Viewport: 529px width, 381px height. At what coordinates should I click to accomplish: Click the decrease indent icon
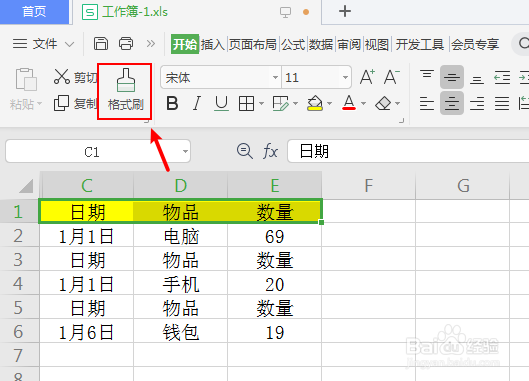[502, 77]
